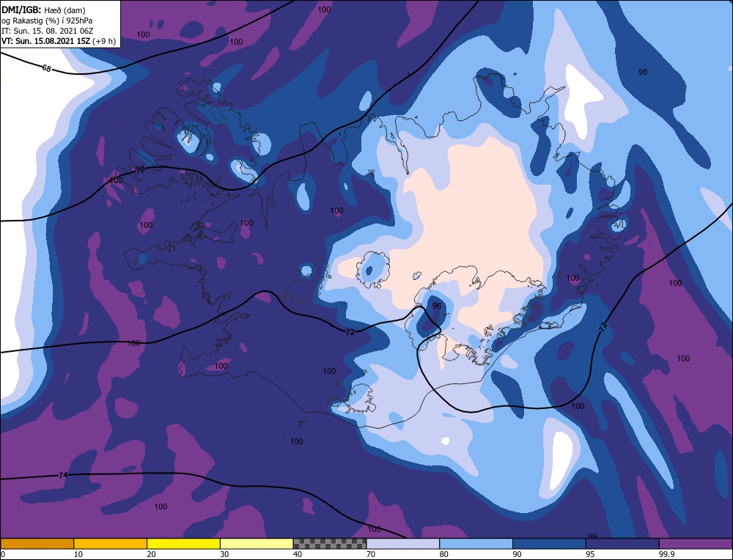Click the '96' humidity value on the map
The width and height of the screenshot is (733, 560).
click(437, 306)
